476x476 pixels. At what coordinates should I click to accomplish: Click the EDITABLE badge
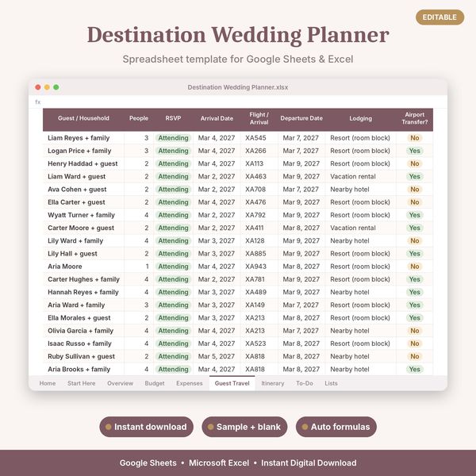[440, 17]
